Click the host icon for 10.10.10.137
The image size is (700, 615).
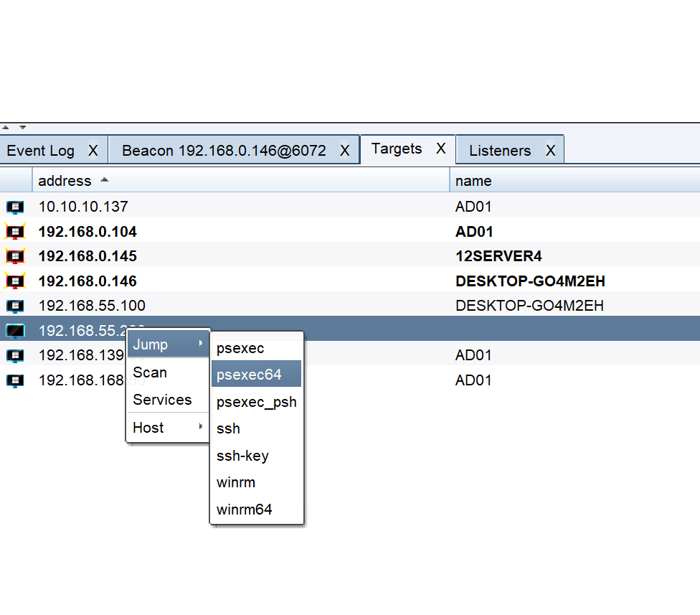pos(15,207)
